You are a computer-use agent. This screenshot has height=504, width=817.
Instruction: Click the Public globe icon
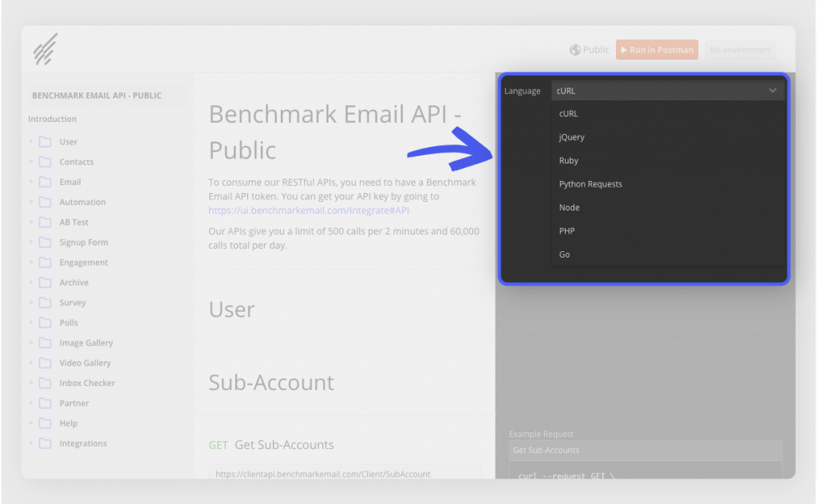pyautogui.click(x=574, y=50)
